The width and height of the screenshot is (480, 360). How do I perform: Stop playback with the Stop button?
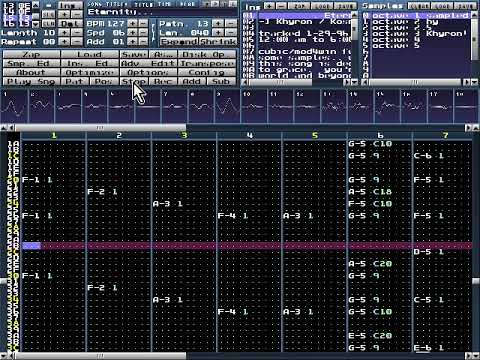[x=134, y=81]
